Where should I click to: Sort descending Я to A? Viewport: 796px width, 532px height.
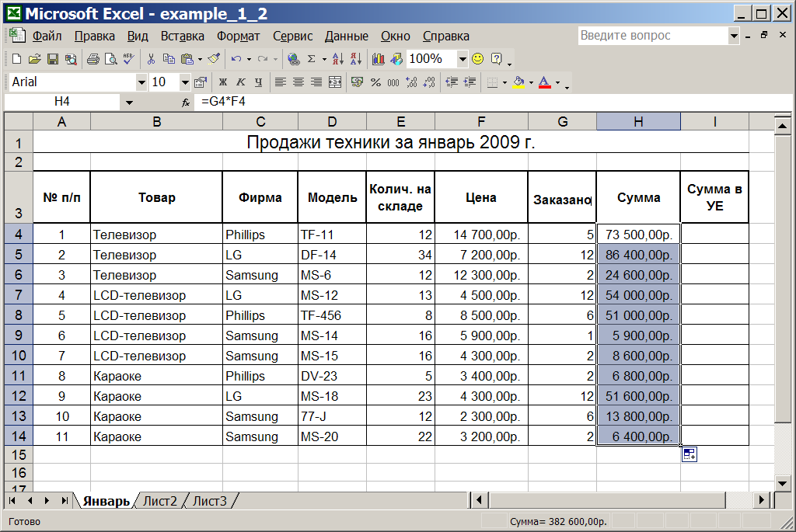click(x=356, y=59)
